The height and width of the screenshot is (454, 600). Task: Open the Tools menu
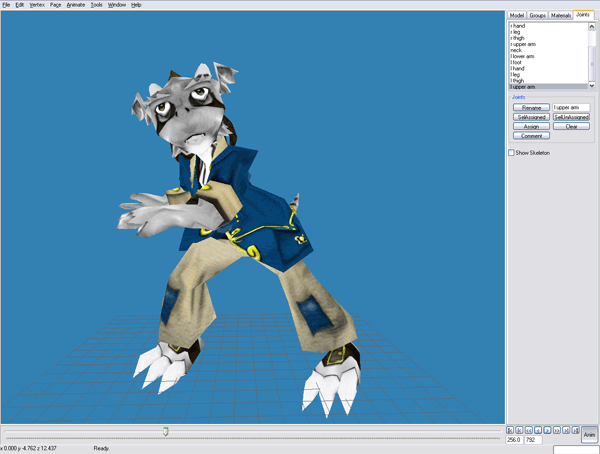(x=96, y=5)
